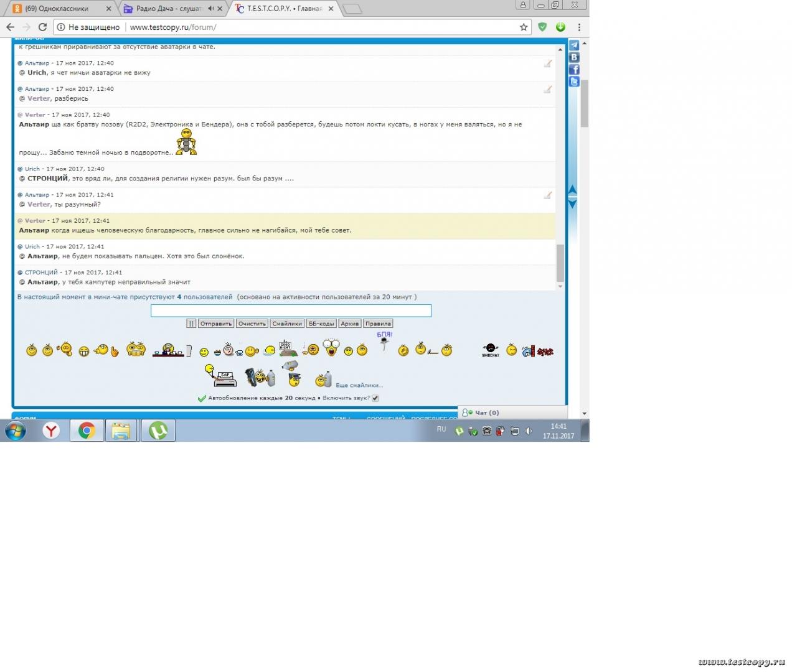
Task: Click the Facebook share icon
Action: coord(574,70)
